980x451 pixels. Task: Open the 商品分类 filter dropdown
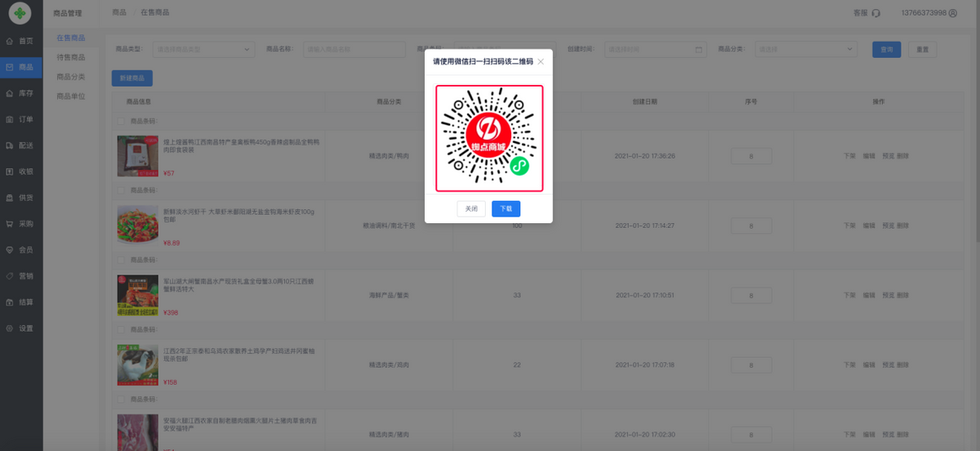click(x=806, y=49)
